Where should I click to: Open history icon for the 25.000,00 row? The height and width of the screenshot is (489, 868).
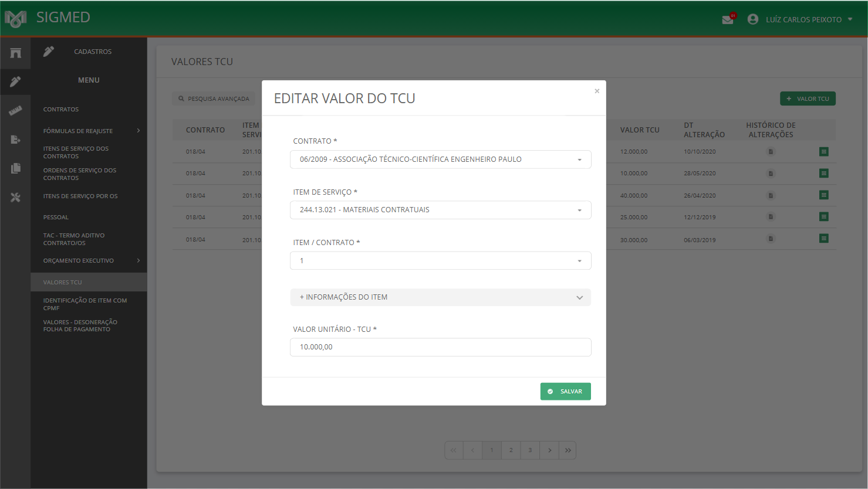pyautogui.click(x=771, y=217)
